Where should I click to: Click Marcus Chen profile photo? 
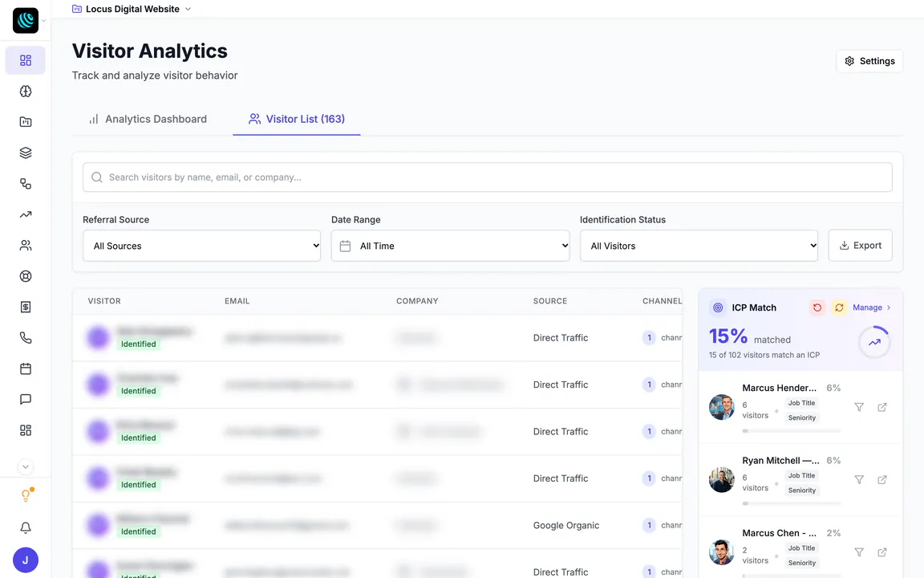tap(721, 552)
